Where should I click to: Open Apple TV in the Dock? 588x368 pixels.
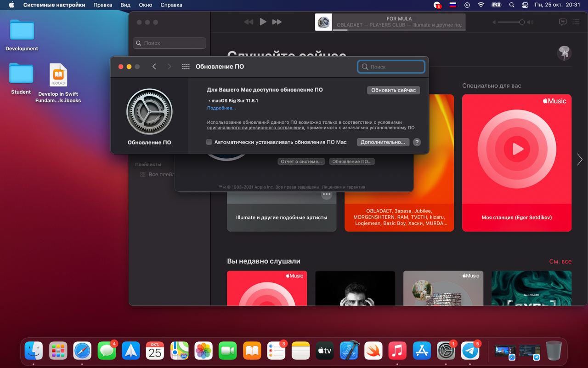(x=325, y=351)
